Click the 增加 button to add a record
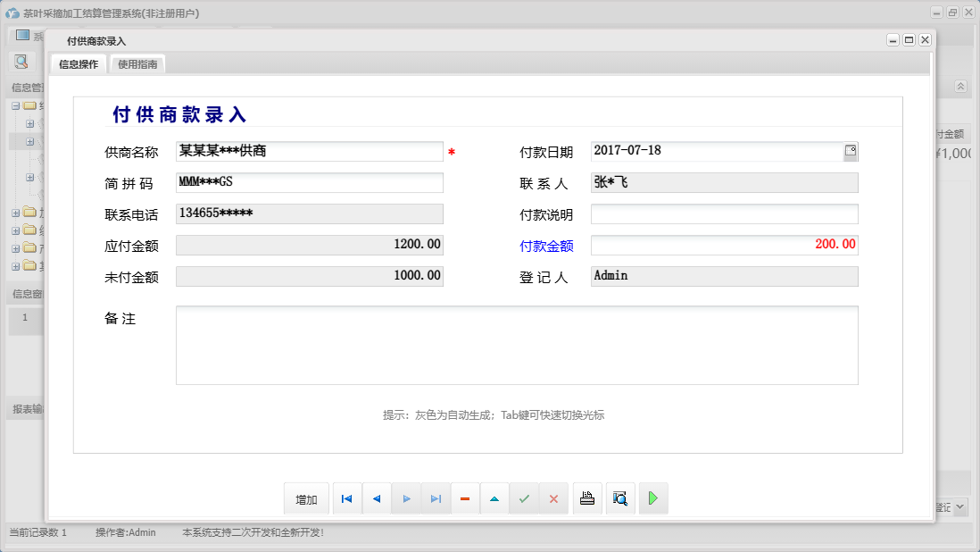Screen dimensions: 980x552 (x=306, y=498)
